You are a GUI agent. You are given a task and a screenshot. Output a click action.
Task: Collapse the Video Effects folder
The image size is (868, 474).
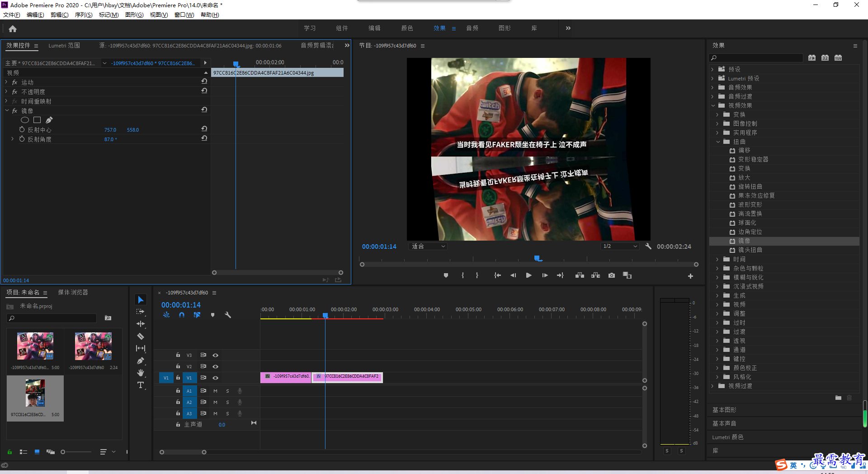click(713, 105)
